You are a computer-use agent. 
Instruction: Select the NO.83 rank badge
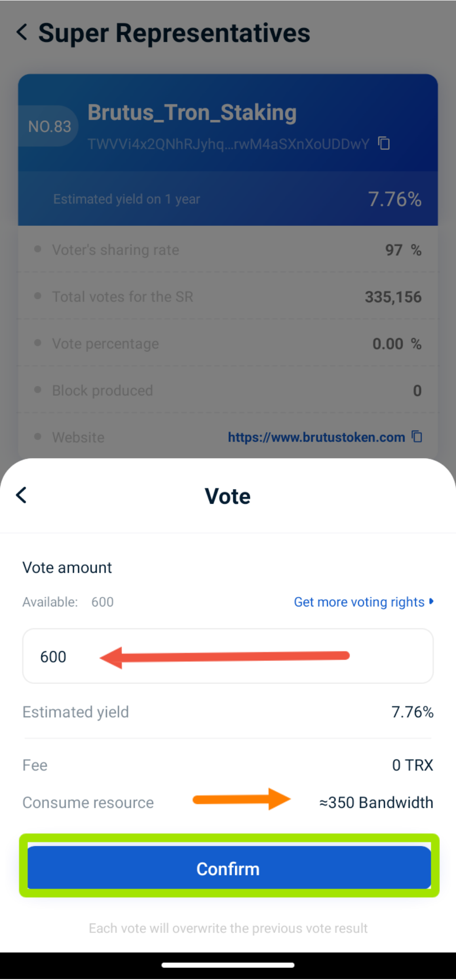49,126
